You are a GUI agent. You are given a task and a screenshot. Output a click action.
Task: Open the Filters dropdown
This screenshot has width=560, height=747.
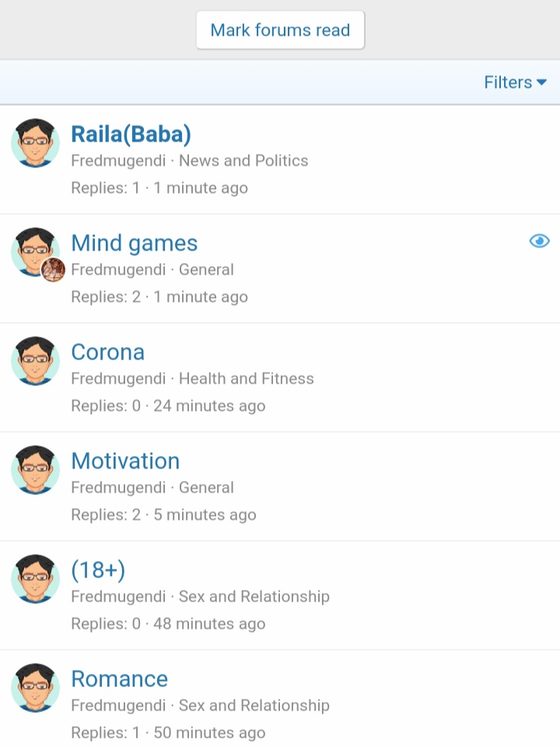[x=515, y=82]
